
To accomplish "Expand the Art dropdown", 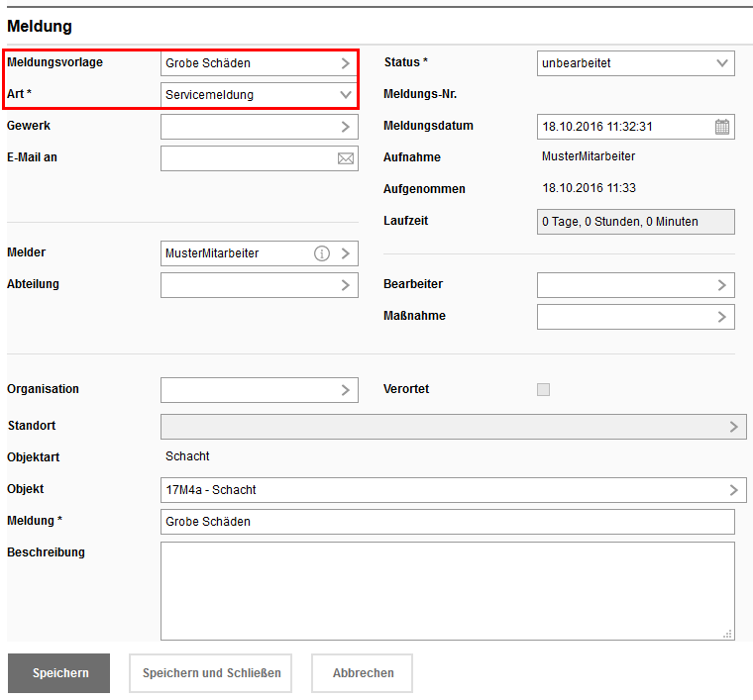I will click(345, 95).
